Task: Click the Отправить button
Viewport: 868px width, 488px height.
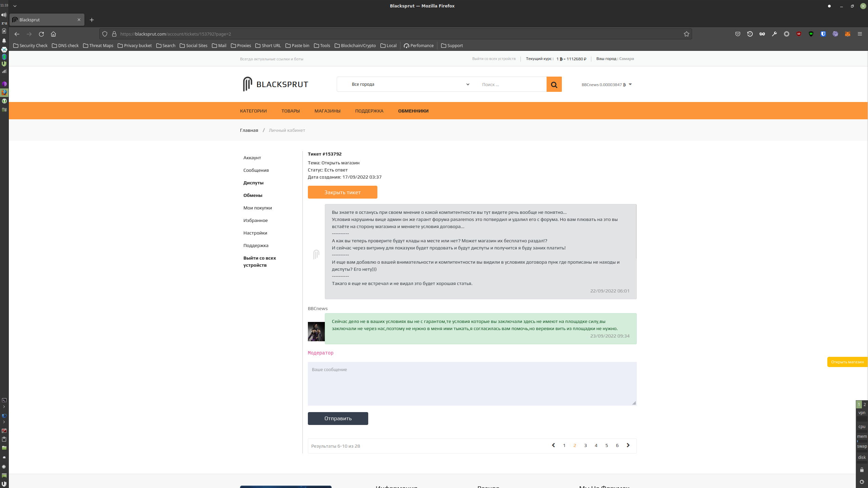Action: click(338, 419)
